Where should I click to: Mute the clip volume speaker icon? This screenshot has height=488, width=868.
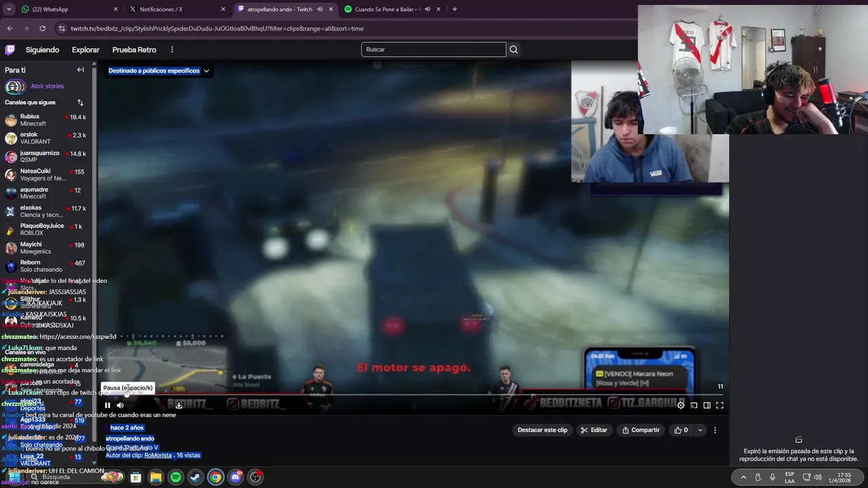120,405
